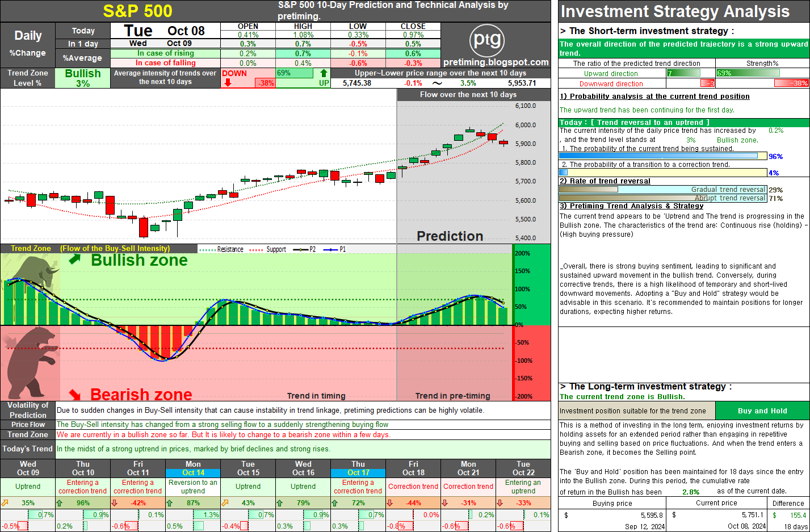Click the red arrow beside -33%
Screen dimensions: 810x532
[x=500, y=503]
